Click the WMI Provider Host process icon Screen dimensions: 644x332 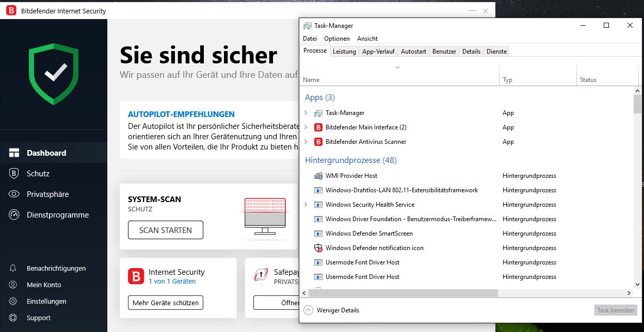[317, 175]
